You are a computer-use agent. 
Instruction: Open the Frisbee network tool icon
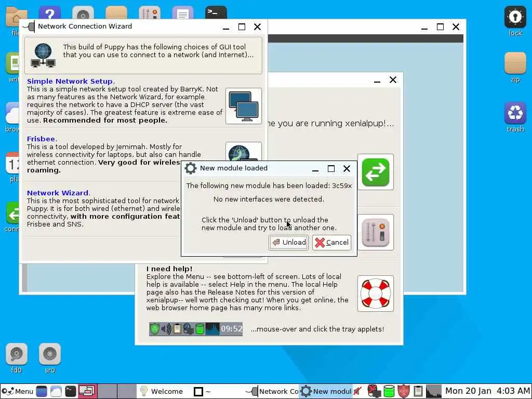coord(244,152)
